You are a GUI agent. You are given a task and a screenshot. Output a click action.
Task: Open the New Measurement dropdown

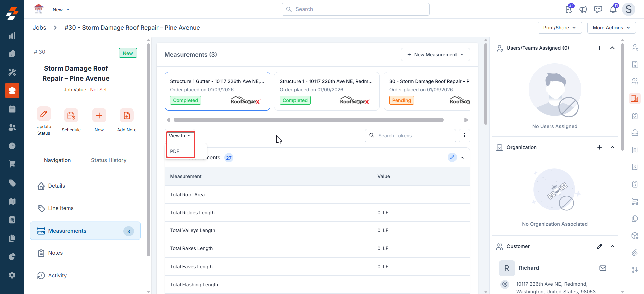[435, 55]
